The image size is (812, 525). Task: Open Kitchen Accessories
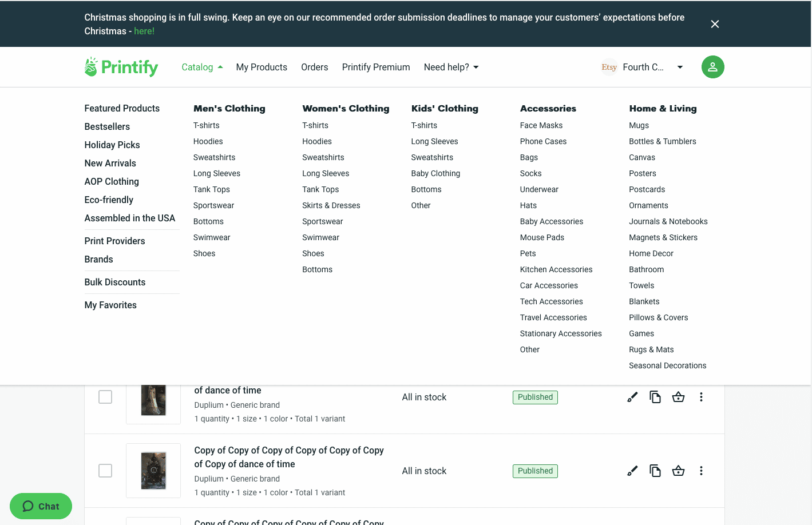click(x=556, y=269)
